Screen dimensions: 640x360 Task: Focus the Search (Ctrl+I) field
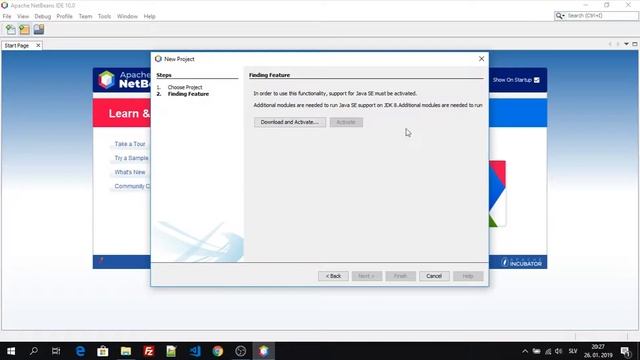[602, 16]
